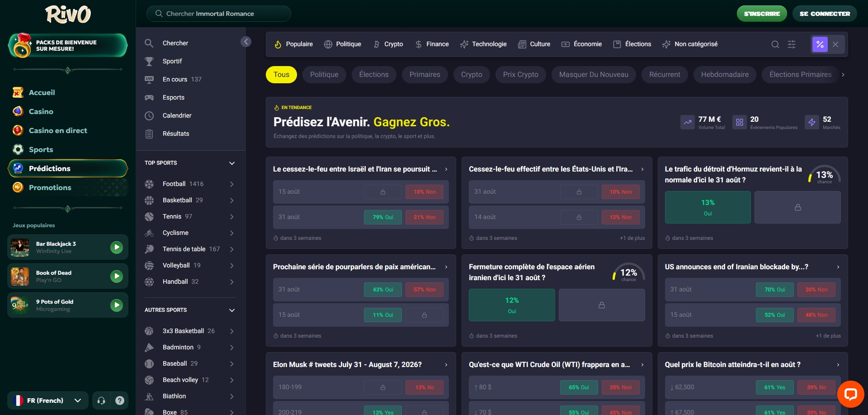Select the Primaires filter chip
The height and width of the screenshot is (415, 868).
click(425, 75)
